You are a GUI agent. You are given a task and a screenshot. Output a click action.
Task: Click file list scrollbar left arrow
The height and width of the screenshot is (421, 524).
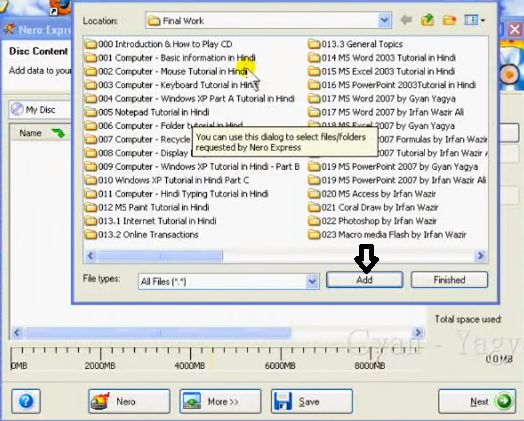coord(90,256)
